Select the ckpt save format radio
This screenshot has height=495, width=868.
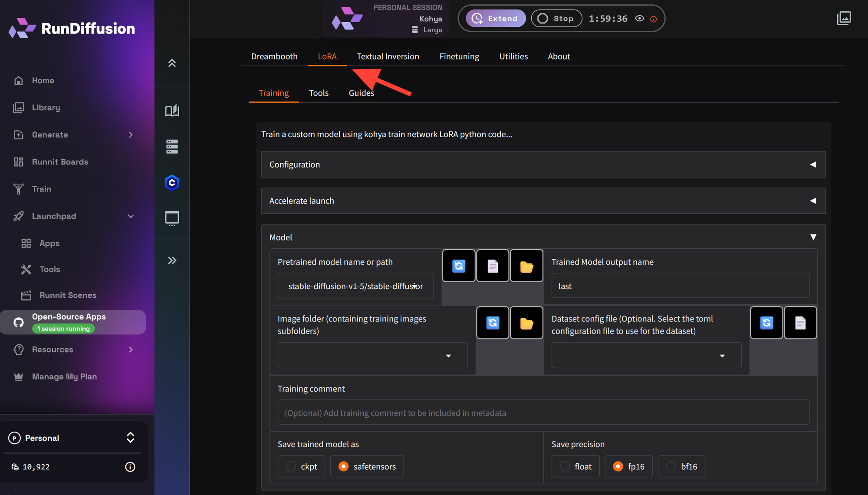pyautogui.click(x=291, y=466)
